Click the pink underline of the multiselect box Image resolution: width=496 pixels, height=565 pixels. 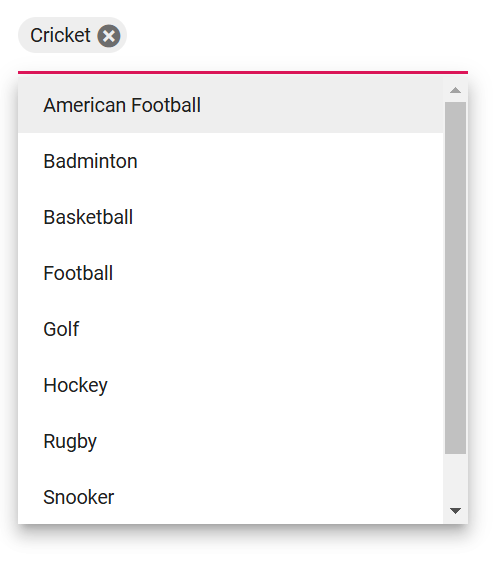pyautogui.click(x=243, y=72)
